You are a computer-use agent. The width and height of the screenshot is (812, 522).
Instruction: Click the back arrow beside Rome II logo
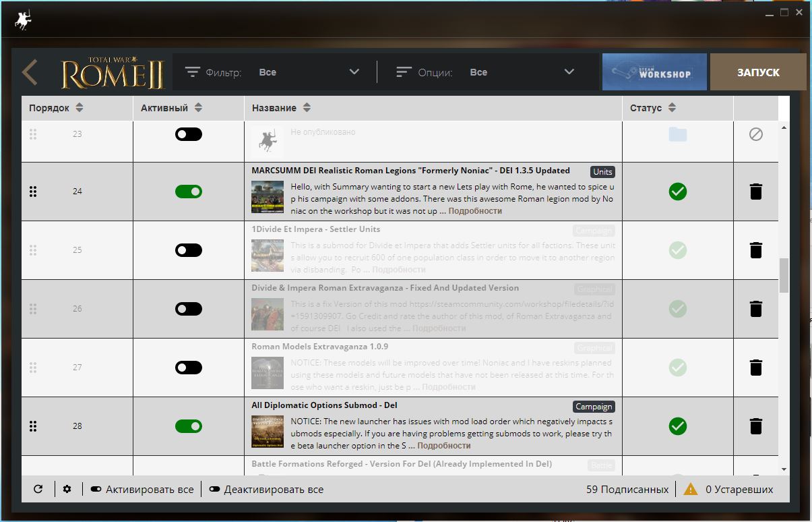coord(29,72)
